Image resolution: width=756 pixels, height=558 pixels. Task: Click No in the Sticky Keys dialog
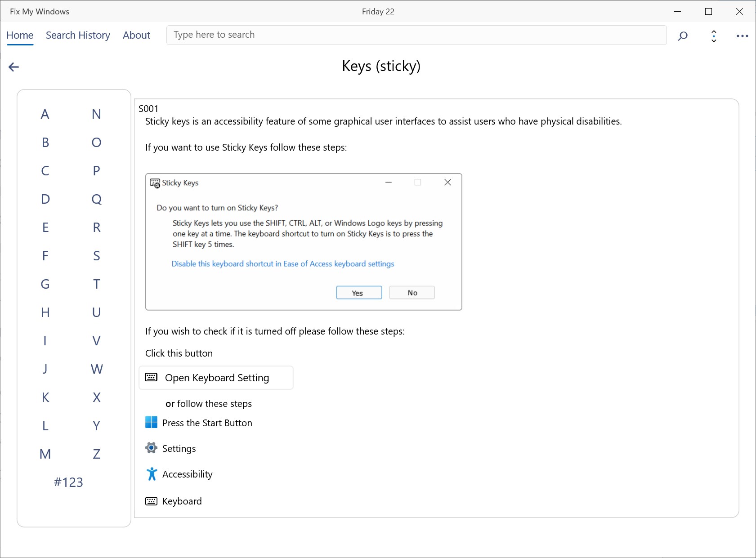pyautogui.click(x=412, y=293)
